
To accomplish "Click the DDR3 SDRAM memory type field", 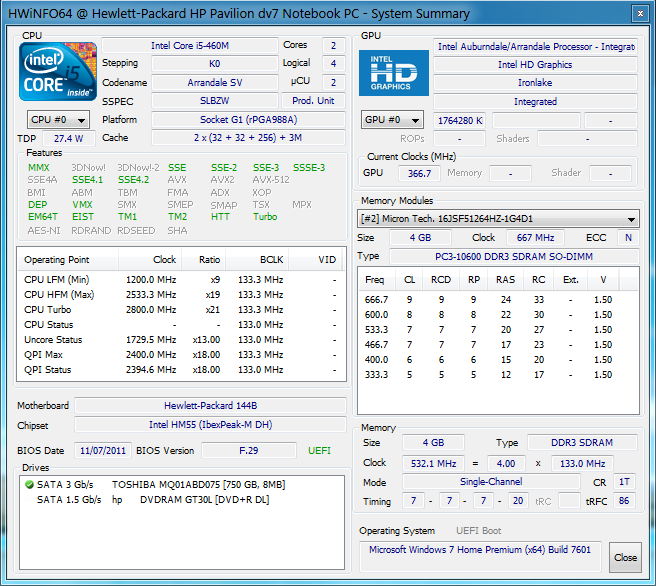I will pyautogui.click(x=582, y=443).
